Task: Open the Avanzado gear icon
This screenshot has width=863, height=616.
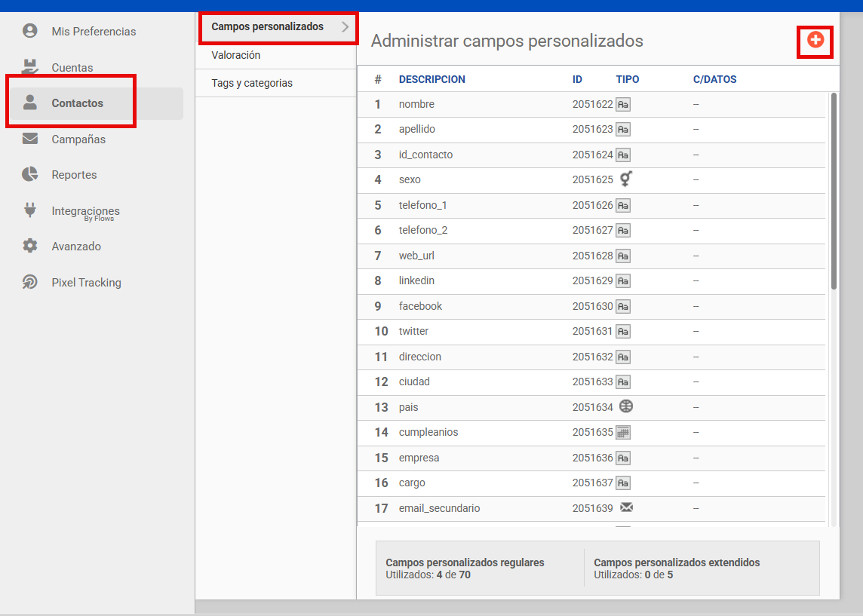Action: (30, 246)
